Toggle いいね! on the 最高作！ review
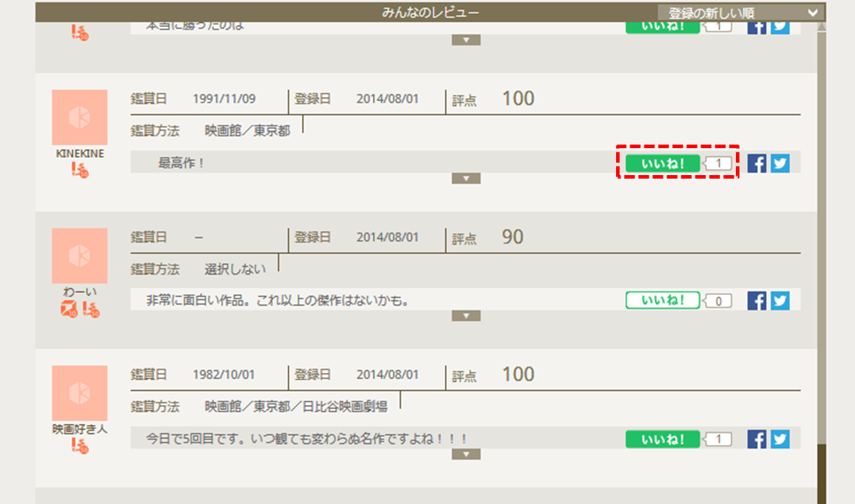Screen dimensions: 855x504 (x=662, y=164)
